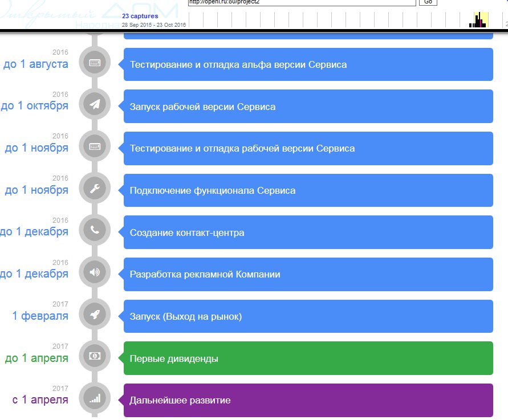Click signal bars icon beside 'Дальнейшее развитие'

pos(95,398)
